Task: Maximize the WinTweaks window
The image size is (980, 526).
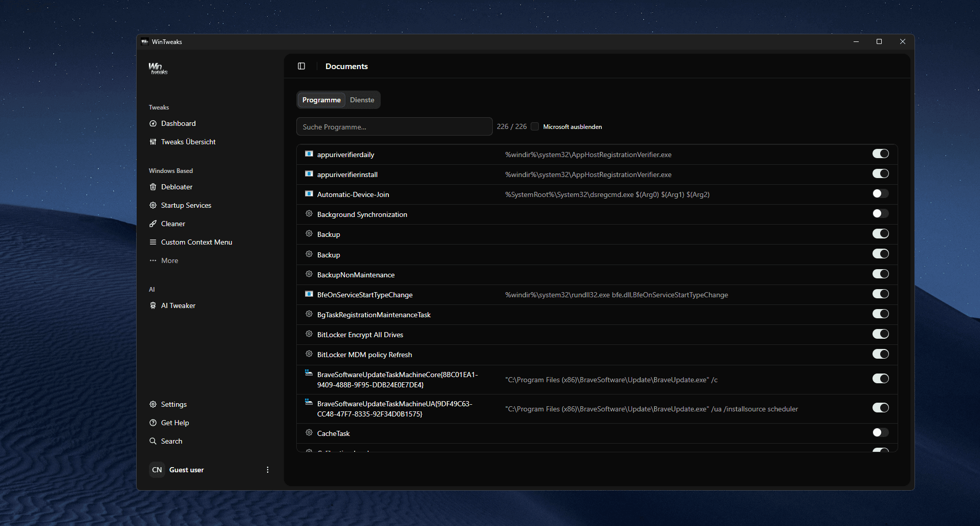Action: click(x=879, y=41)
